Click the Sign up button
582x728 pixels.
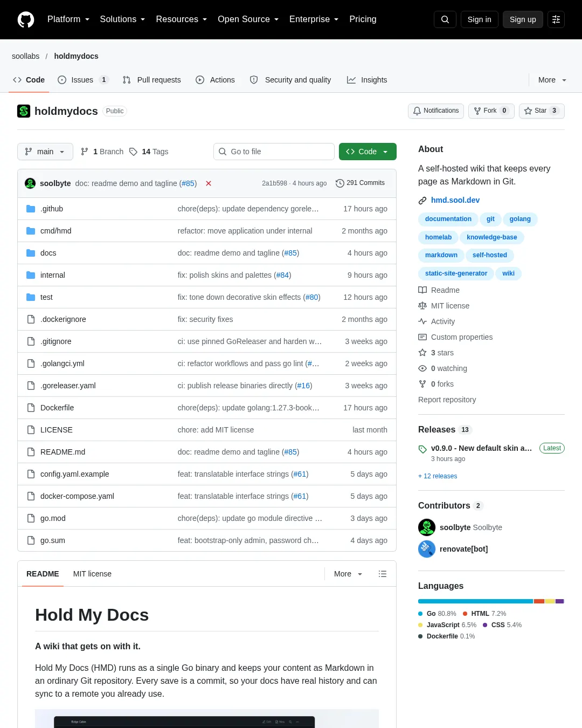point(523,19)
